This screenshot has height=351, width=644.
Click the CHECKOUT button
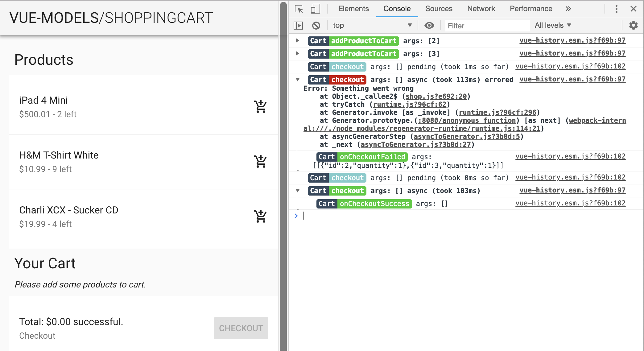[241, 328]
